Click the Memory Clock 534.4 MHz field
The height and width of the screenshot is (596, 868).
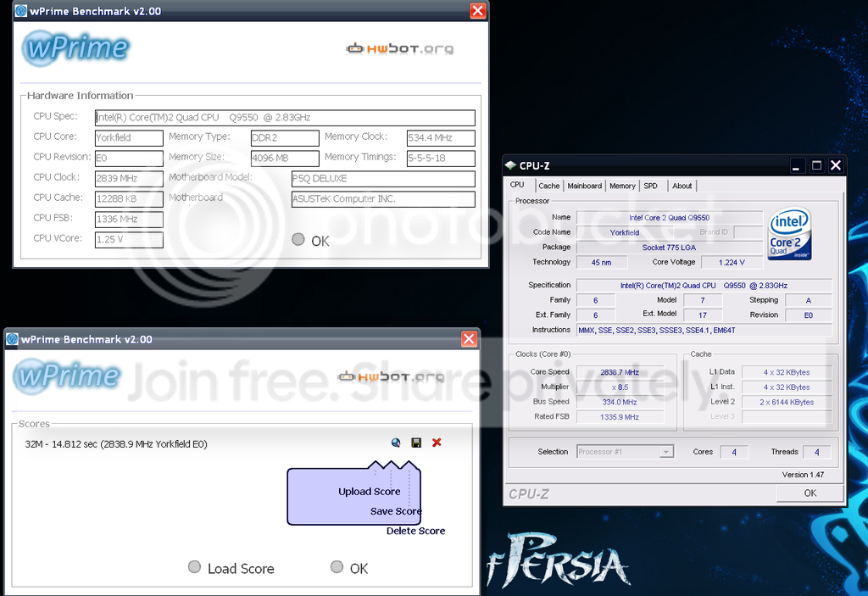pos(441,138)
